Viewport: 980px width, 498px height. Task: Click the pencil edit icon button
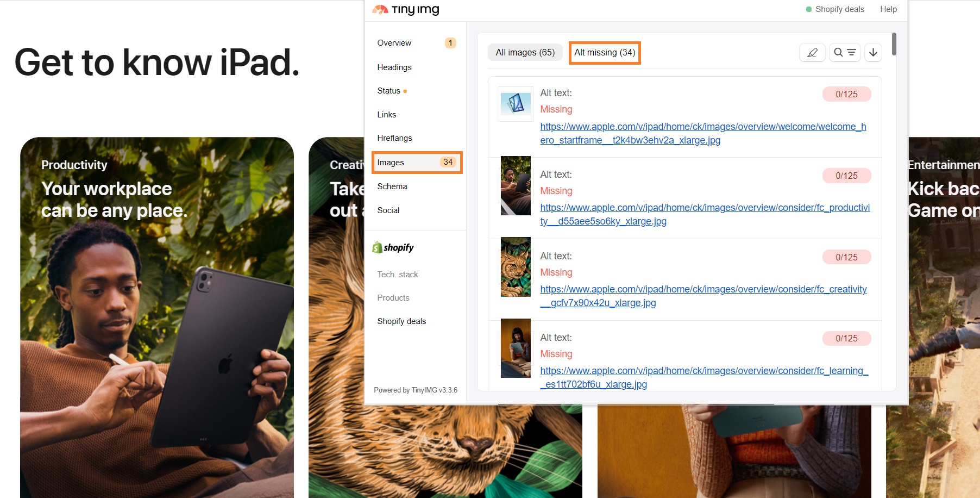812,53
